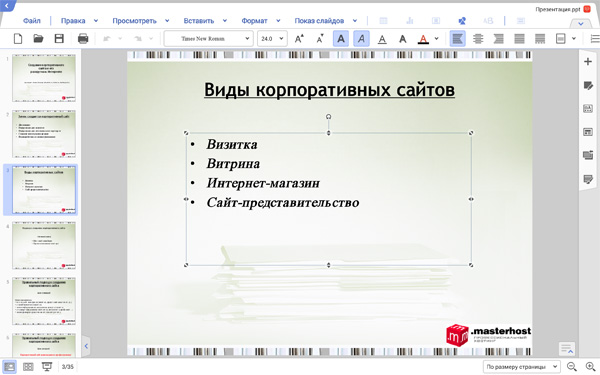Open the font size 24.0 dropdown
This screenshot has width=600, height=375.
point(272,39)
